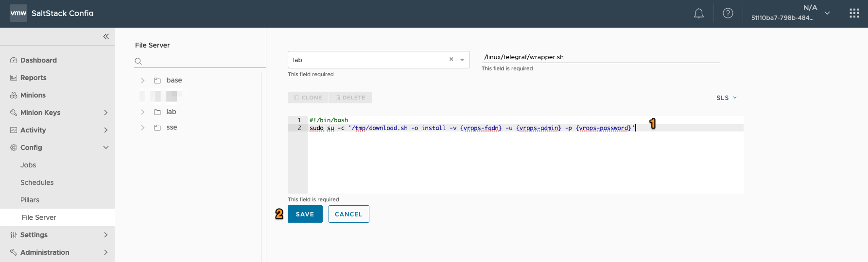Open Schedules under Config
868x262 pixels.
point(37,182)
